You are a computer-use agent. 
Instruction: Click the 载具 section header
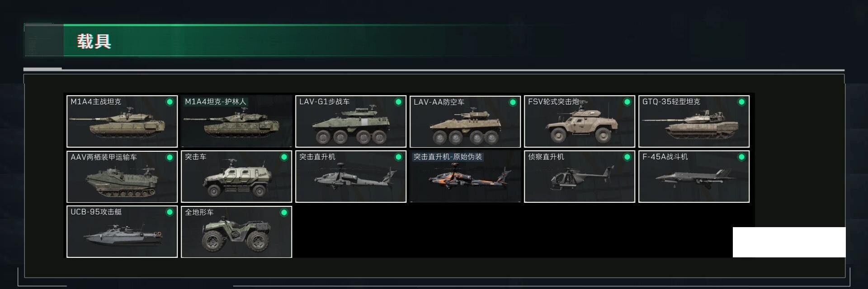tap(94, 41)
